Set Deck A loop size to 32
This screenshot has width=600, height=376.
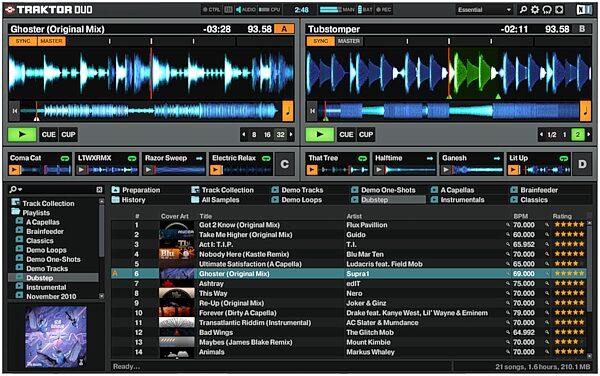pos(280,135)
